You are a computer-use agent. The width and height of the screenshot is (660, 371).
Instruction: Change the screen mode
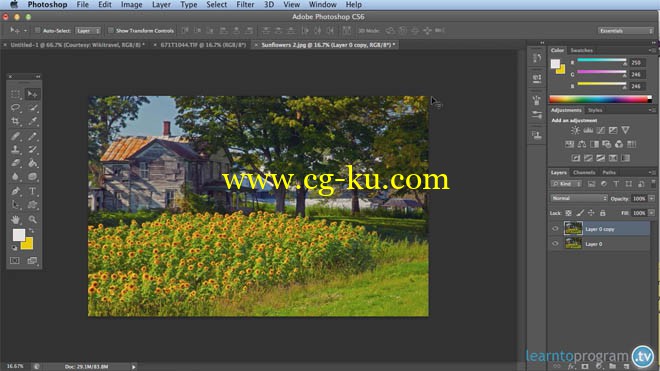tap(32, 261)
